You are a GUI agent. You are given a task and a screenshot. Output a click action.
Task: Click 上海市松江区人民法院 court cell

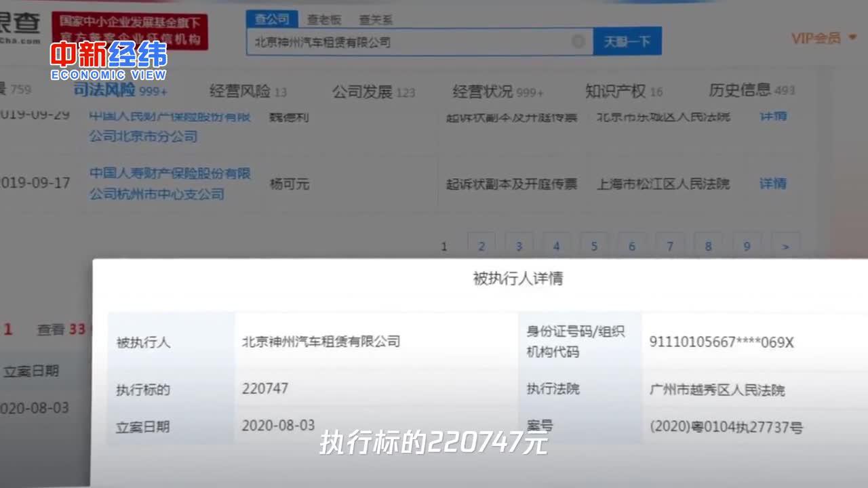point(663,184)
